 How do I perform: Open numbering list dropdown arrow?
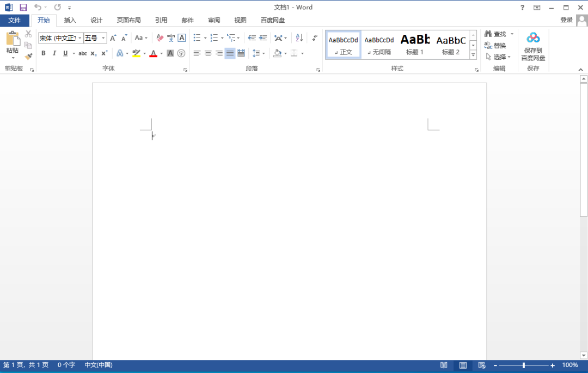(x=222, y=38)
